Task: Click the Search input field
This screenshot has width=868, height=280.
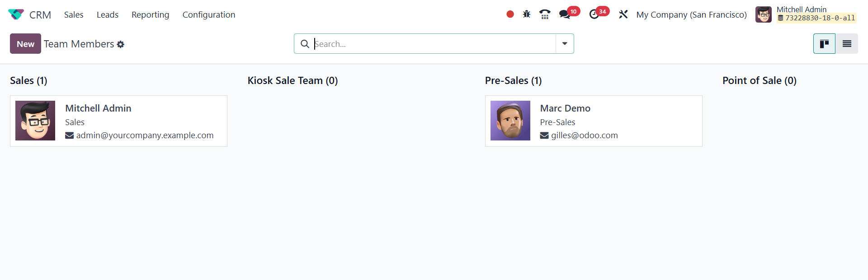Action: tap(434, 44)
